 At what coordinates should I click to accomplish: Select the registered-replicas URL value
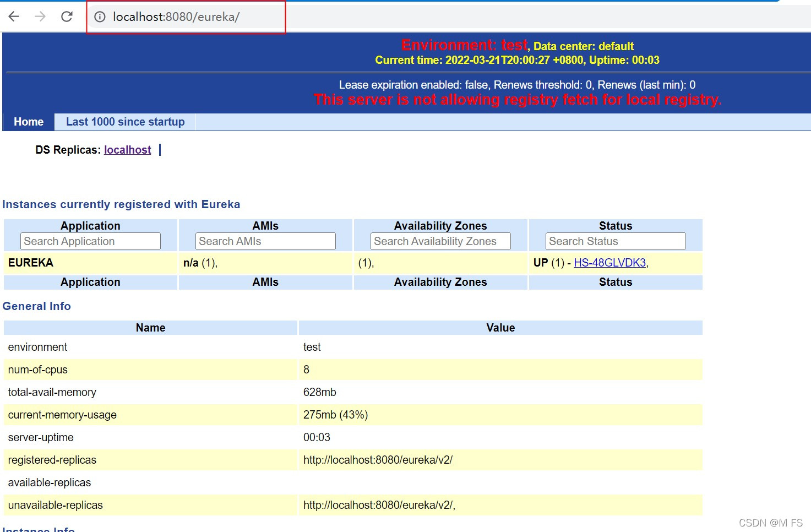pos(378,460)
